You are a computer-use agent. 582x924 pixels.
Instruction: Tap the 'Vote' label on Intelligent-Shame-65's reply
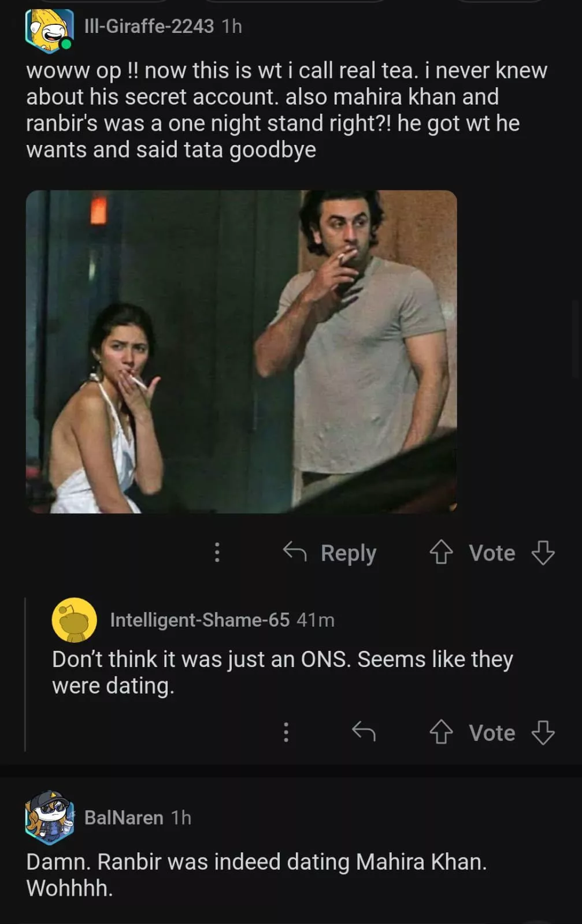pyautogui.click(x=492, y=733)
